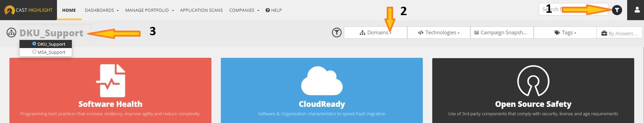The height and width of the screenshot is (123, 644).
Task: Expand the COMPANIES menu
Action: coord(244,10)
